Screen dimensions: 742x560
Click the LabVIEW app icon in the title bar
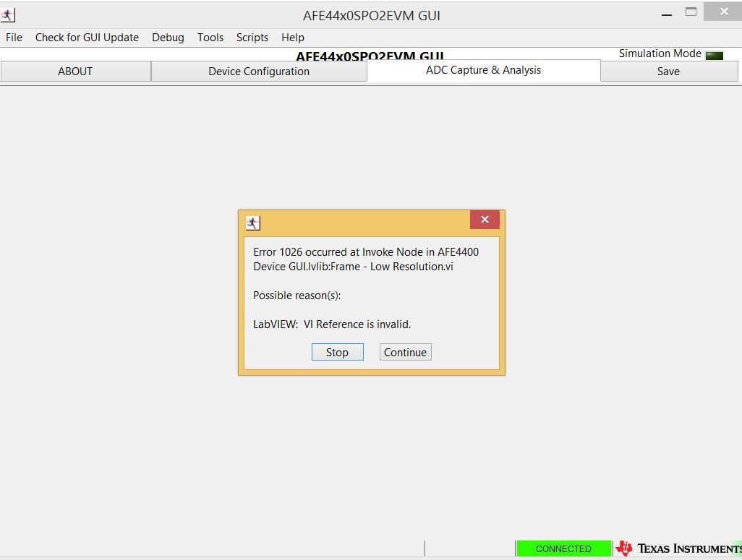[7, 15]
